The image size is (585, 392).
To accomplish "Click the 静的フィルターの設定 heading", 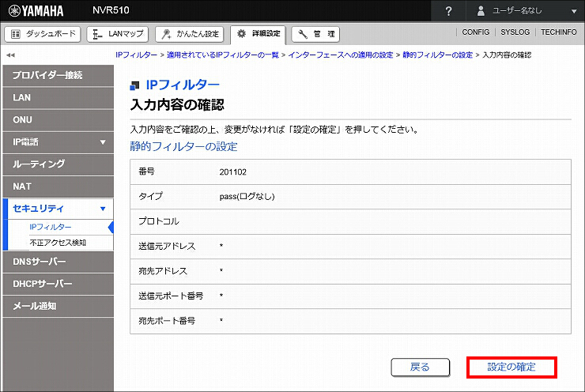I will point(183,146).
